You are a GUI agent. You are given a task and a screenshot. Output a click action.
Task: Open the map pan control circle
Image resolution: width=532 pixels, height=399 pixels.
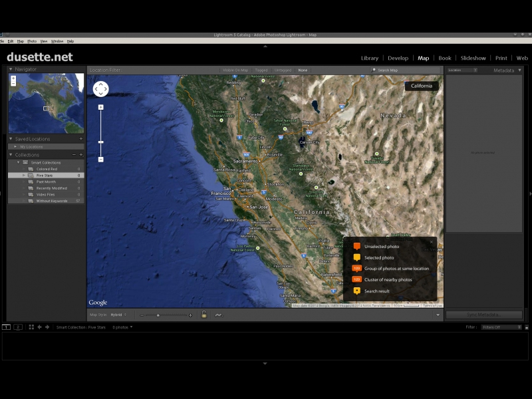(x=101, y=89)
